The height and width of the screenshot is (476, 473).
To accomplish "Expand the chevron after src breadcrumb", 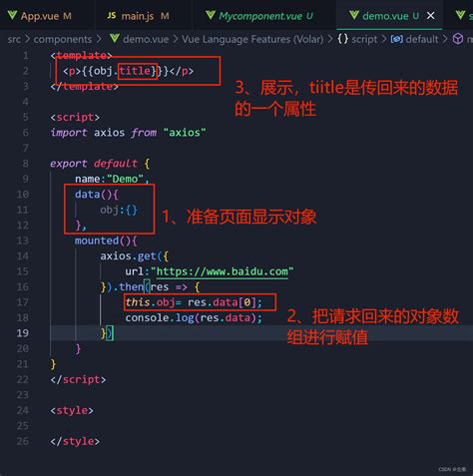I will (27, 39).
